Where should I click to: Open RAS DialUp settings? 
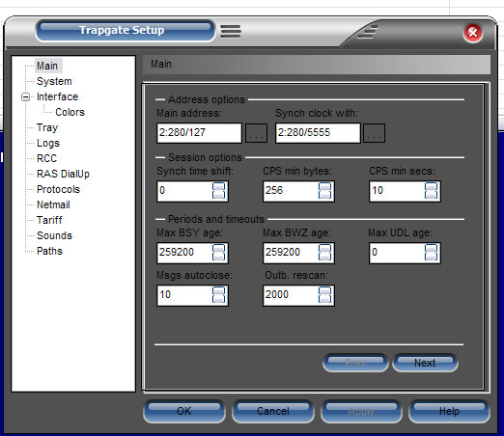(x=63, y=174)
